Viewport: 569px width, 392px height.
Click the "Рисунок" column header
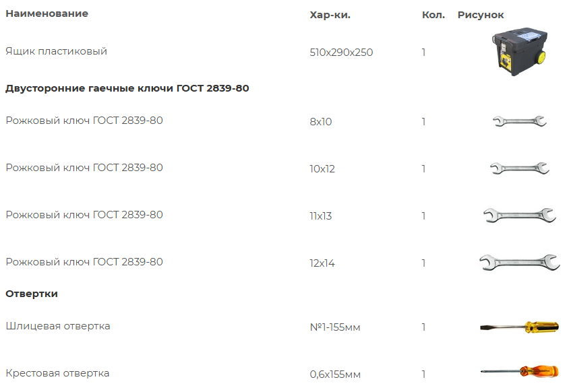[x=481, y=15]
